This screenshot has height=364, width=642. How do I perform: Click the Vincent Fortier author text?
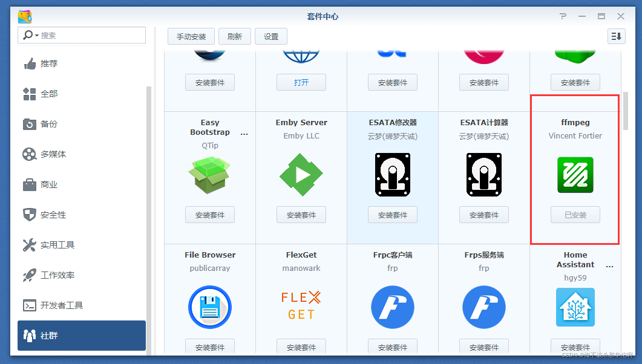[575, 136]
